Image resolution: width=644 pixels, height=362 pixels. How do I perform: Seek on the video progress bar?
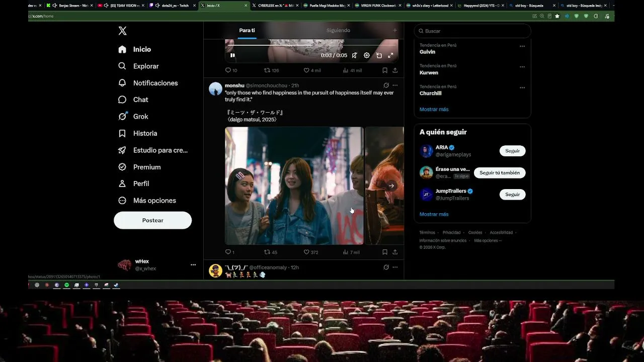click(x=311, y=46)
